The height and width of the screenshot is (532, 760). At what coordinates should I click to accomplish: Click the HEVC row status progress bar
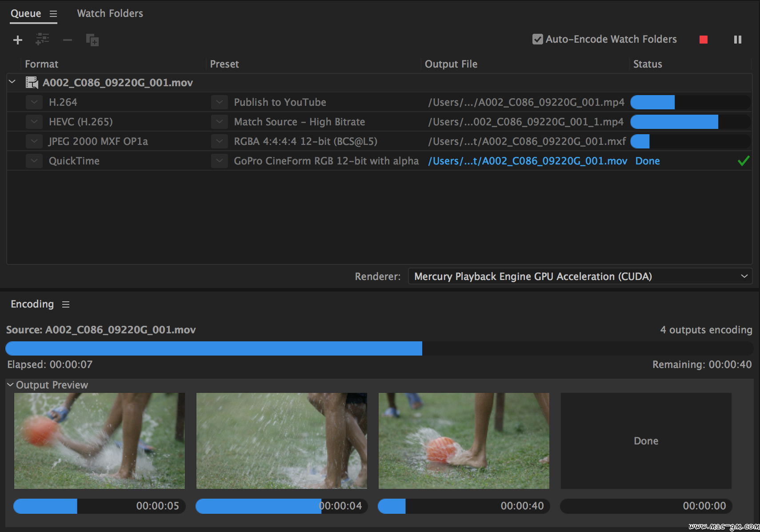(690, 122)
